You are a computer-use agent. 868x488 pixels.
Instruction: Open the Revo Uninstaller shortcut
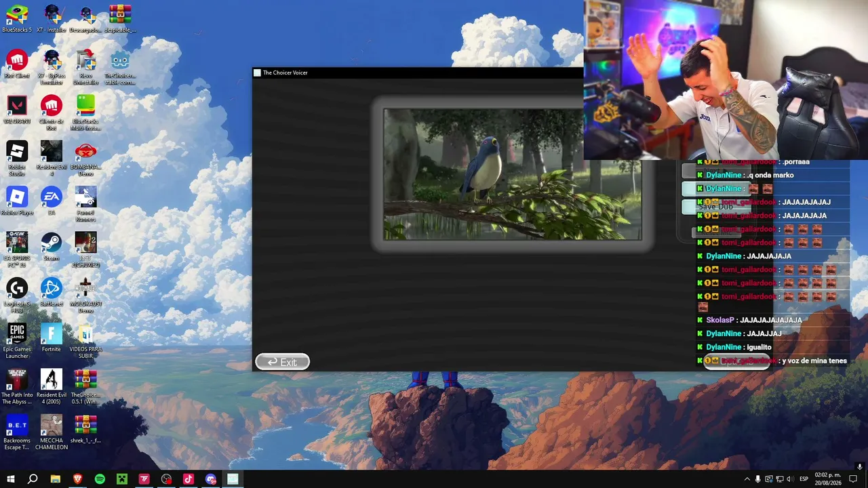point(85,68)
